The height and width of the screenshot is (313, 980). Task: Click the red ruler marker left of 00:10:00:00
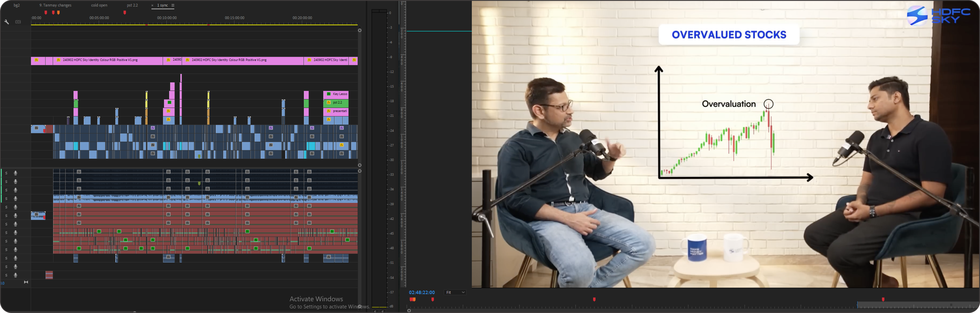(125, 12)
